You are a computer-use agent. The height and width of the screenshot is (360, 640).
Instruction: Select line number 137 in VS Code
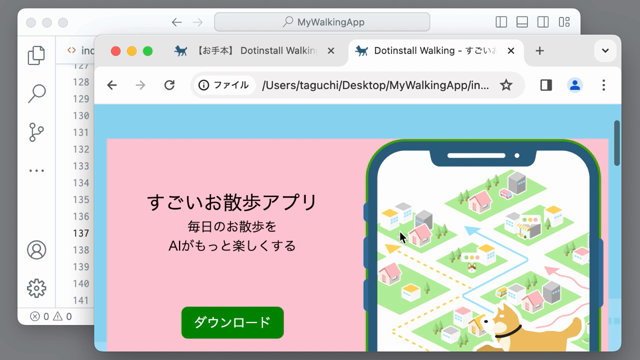click(81, 233)
